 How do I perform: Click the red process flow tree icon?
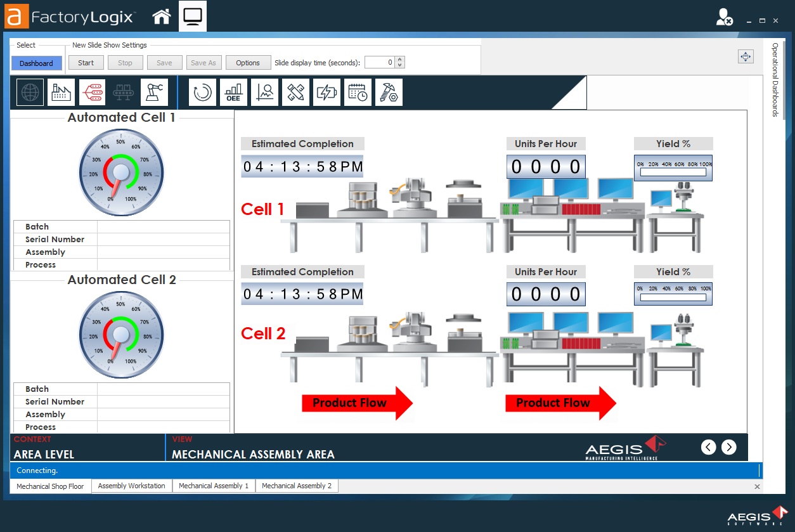pos(92,93)
